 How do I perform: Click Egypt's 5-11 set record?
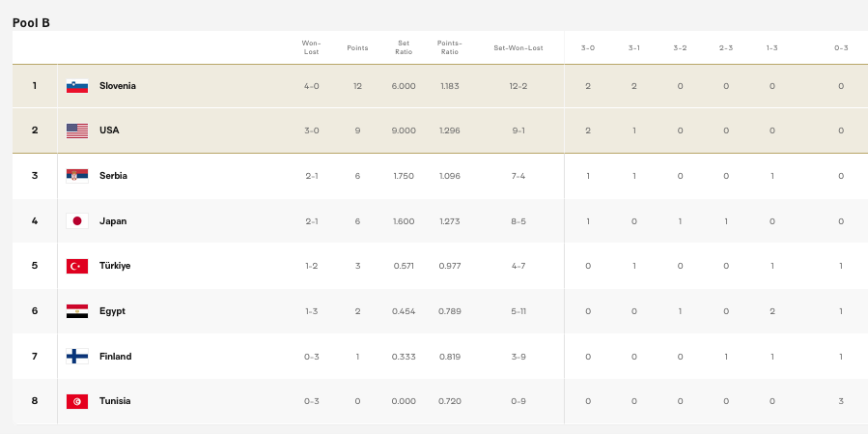point(518,311)
